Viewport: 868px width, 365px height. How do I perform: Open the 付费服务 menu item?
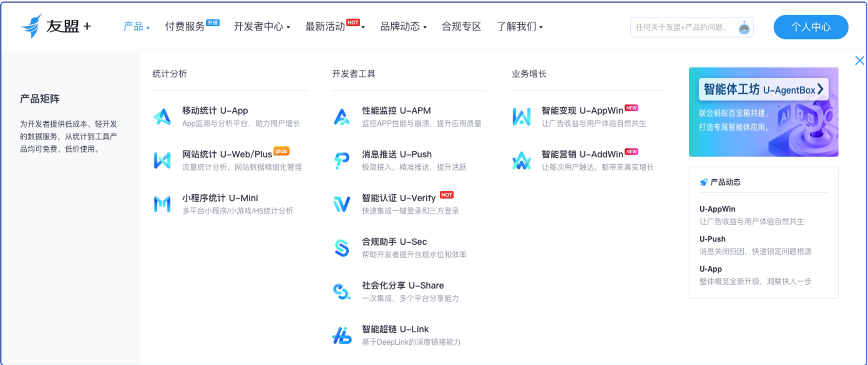[185, 26]
